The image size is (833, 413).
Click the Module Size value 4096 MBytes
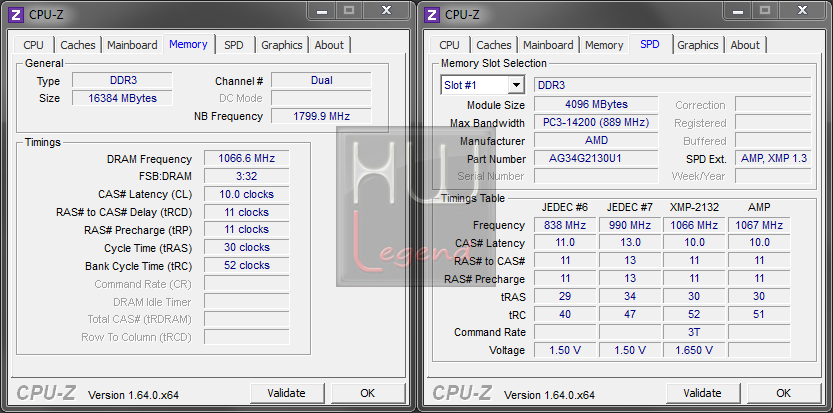point(596,104)
